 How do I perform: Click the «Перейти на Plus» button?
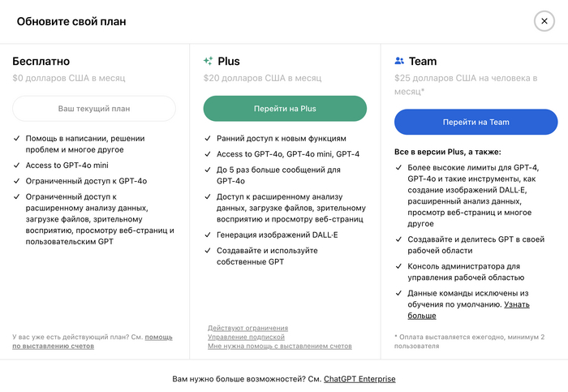(285, 109)
